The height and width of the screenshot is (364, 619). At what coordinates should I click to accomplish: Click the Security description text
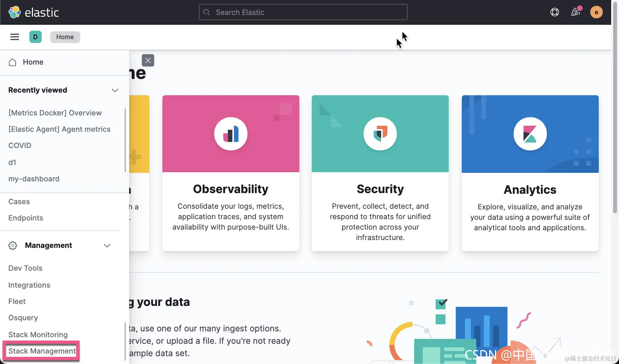[380, 222]
